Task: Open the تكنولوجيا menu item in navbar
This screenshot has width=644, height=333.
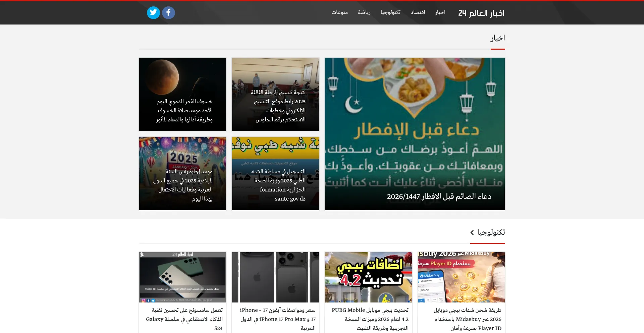Action: pos(390,12)
